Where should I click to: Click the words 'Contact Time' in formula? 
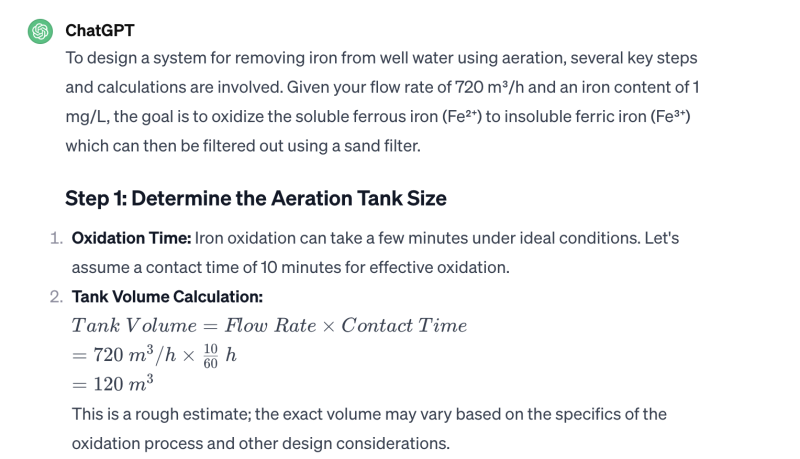click(404, 325)
